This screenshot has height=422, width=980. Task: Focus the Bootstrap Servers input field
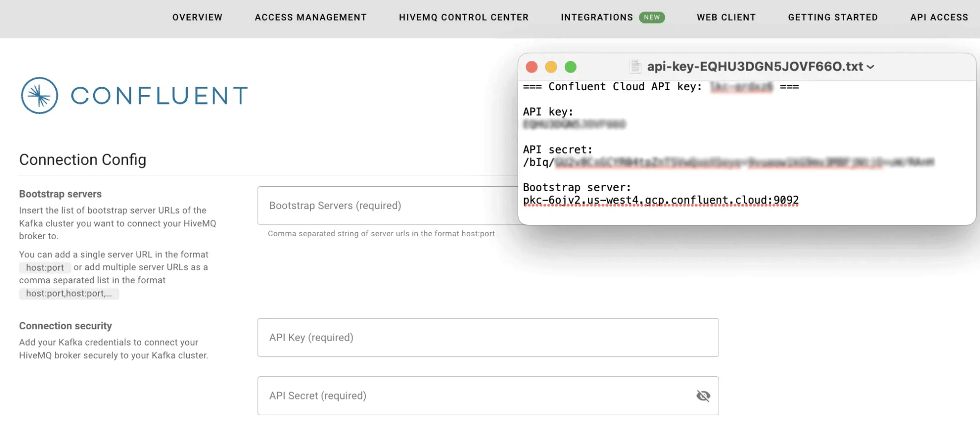pyautogui.click(x=388, y=205)
